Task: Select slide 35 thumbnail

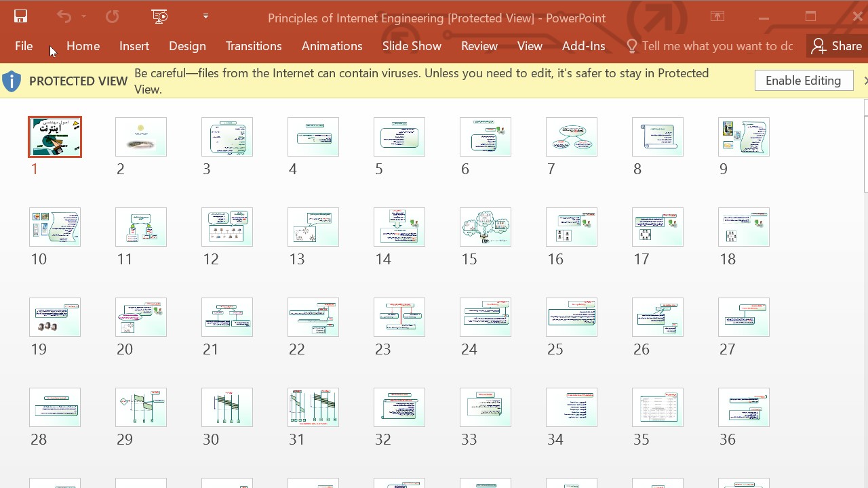Action: (x=658, y=407)
